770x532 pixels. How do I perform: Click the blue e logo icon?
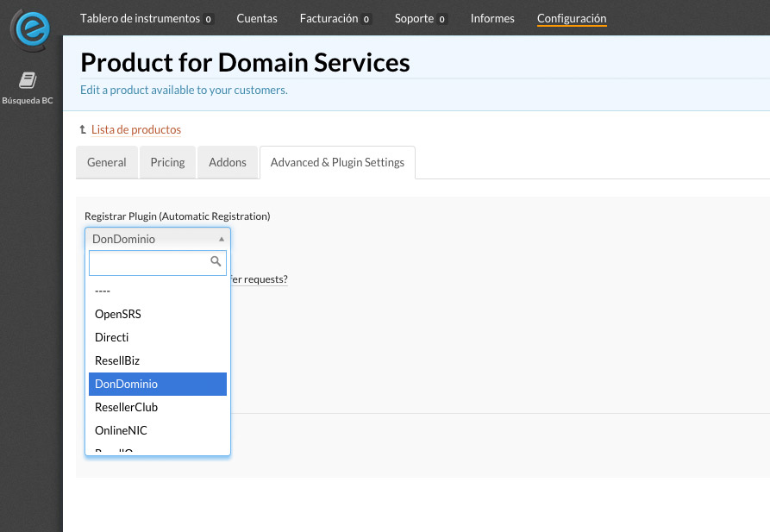32,29
